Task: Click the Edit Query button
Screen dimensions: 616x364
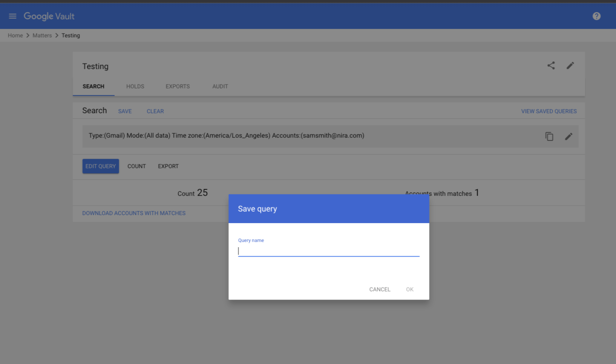Action: click(101, 166)
